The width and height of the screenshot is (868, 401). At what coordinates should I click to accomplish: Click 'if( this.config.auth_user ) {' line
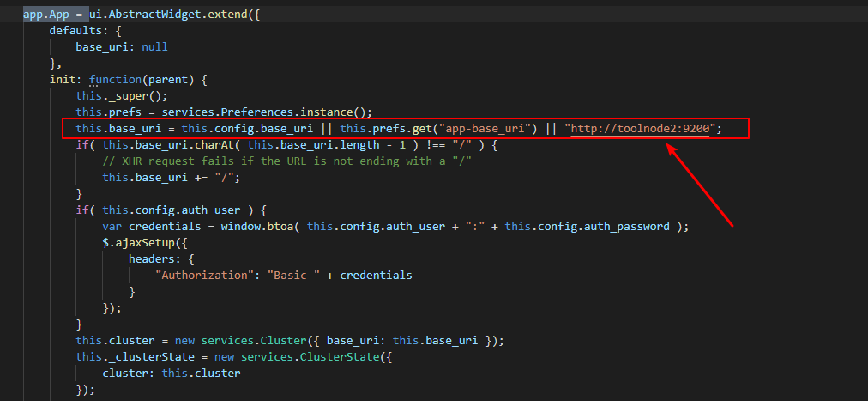coord(172,210)
